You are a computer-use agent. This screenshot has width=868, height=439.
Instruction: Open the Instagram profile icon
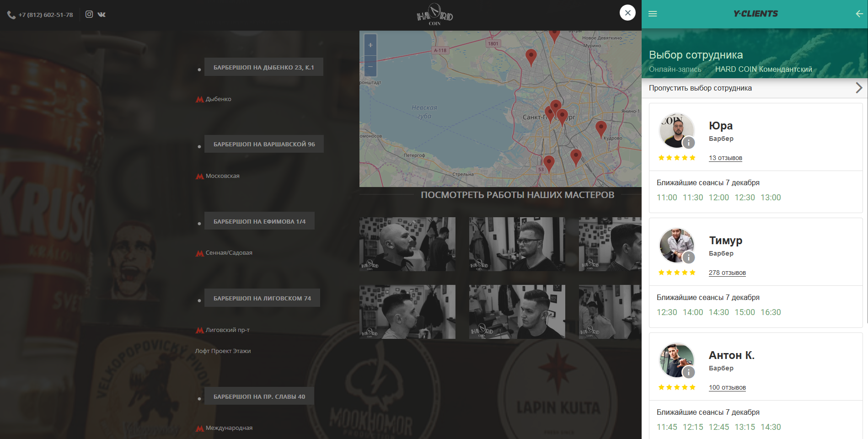(x=89, y=14)
